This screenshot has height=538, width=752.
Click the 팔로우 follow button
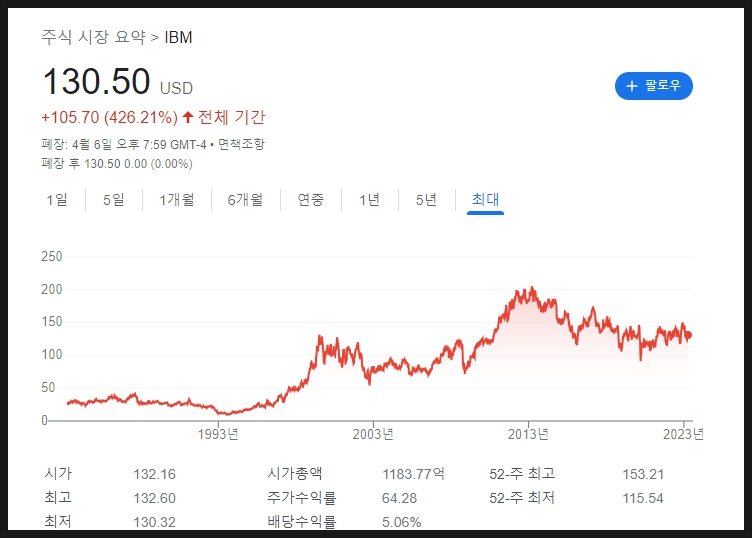tap(654, 86)
